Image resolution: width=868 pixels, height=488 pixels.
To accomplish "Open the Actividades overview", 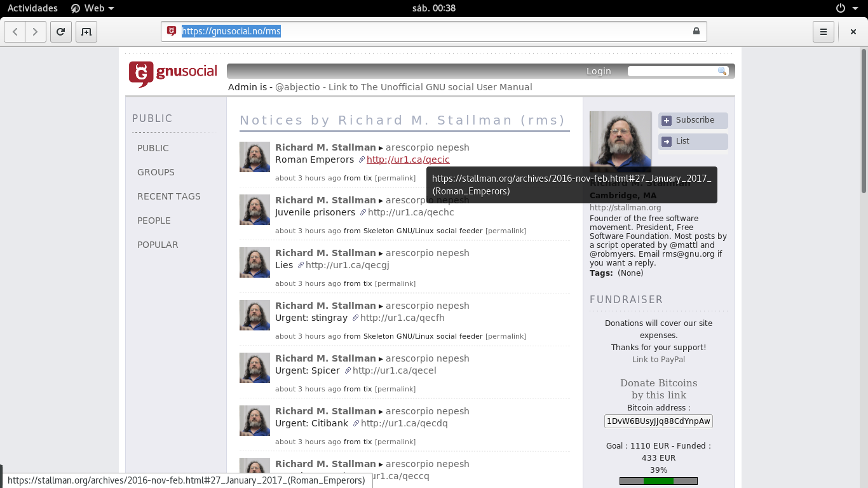I will [32, 8].
